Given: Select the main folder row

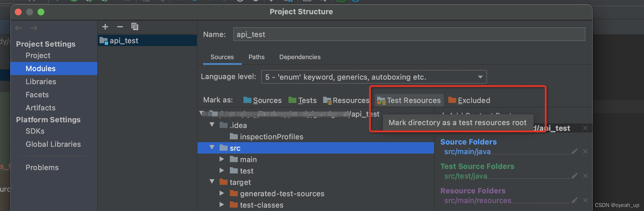Looking at the screenshot, I should 316,160.
